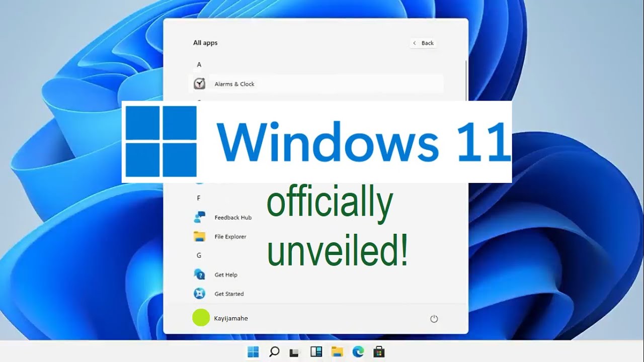Open the Get Started icon

[x=200, y=294]
